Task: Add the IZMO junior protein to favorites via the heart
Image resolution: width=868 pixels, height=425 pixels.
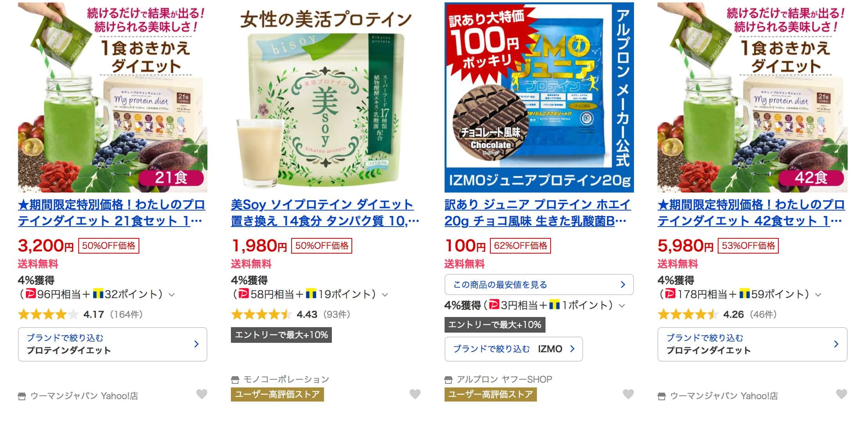Action: click(628, 394)
